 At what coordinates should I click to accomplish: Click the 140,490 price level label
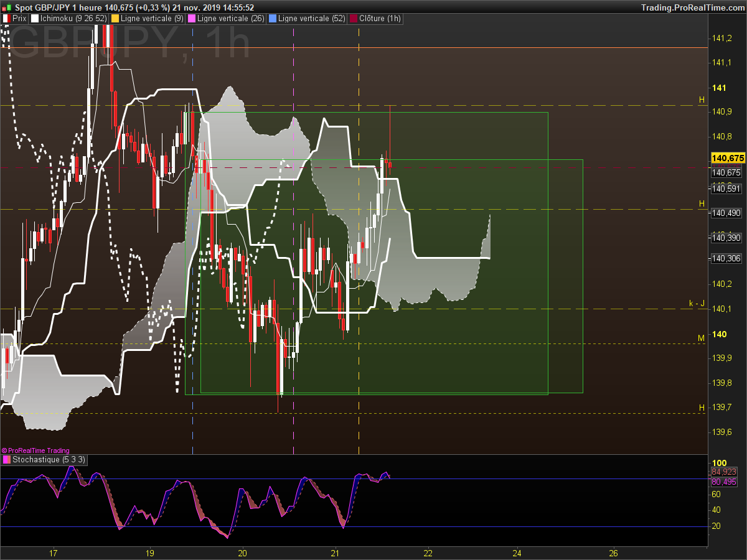726,213
